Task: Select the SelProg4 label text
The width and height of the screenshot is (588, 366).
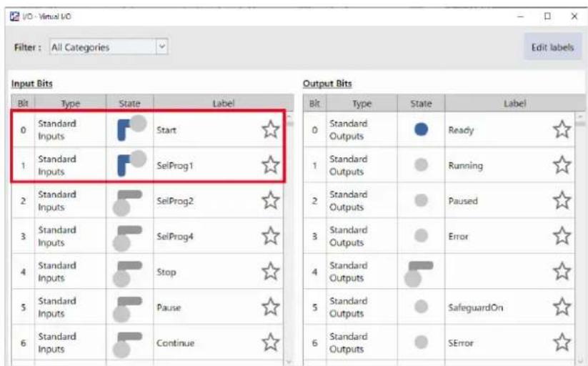Action: point(175,237)
